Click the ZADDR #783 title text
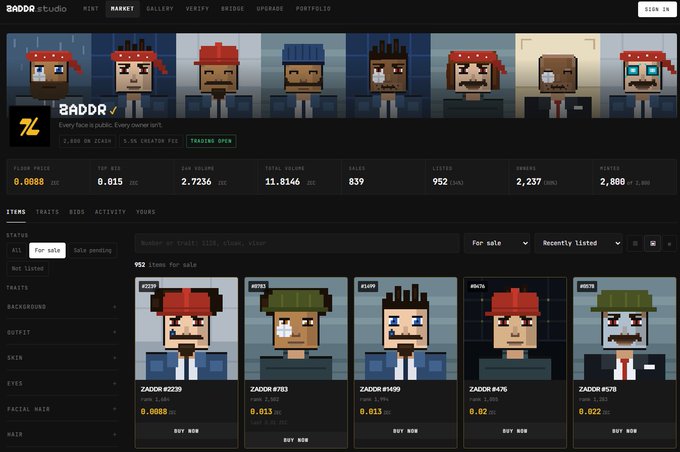The image size is (680, 452). pyautogui.click(x=269, y=390)
